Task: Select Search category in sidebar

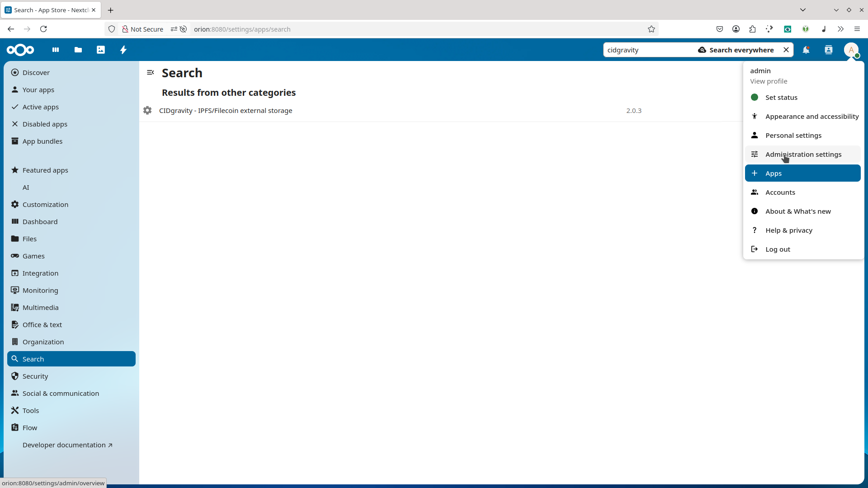Action: [x=71, y=359]
